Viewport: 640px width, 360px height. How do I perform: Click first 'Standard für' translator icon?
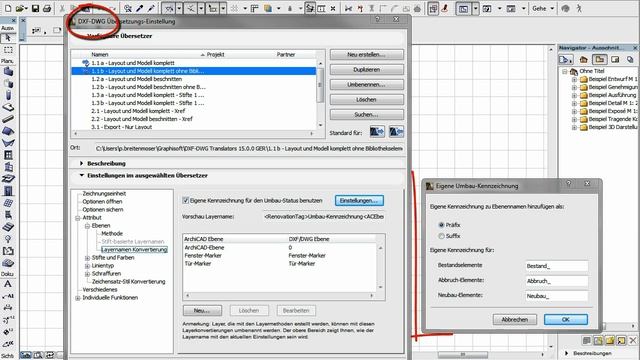click(377, 132)
